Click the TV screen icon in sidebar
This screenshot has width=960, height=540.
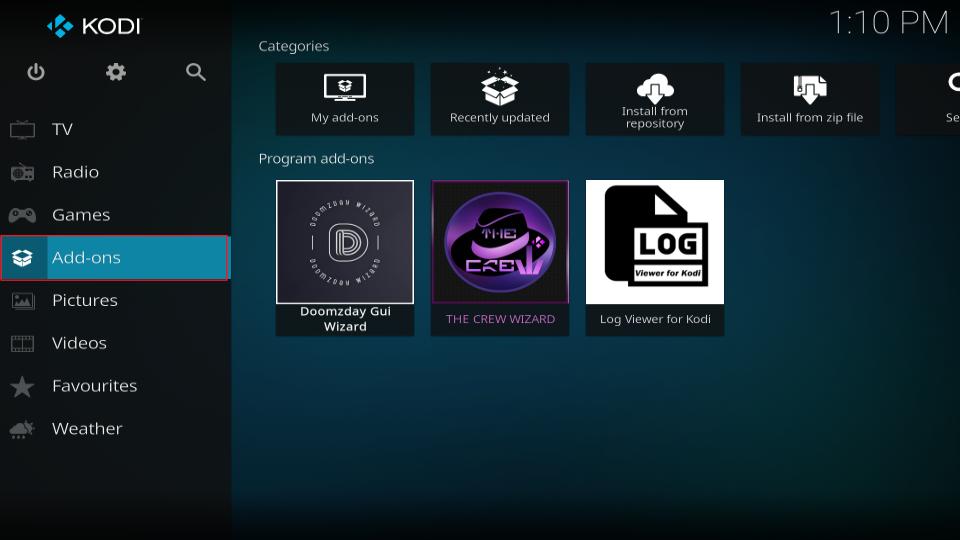(23, 130)
